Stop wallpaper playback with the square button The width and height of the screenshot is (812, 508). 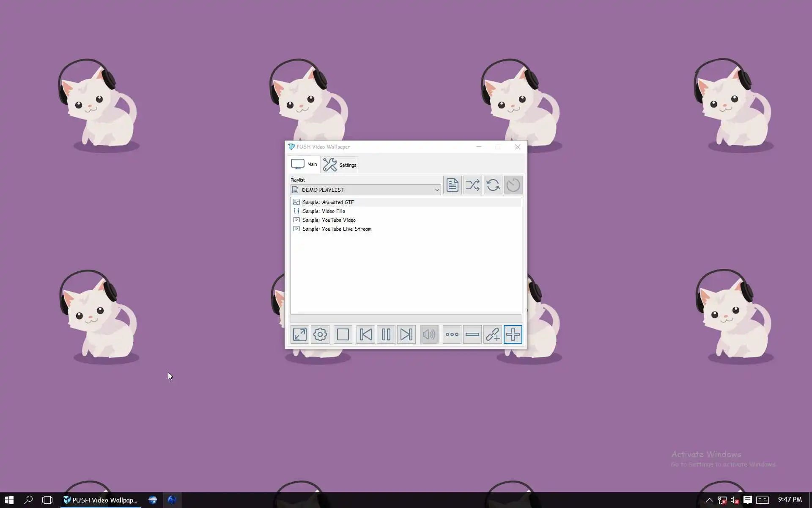point(343,334)
